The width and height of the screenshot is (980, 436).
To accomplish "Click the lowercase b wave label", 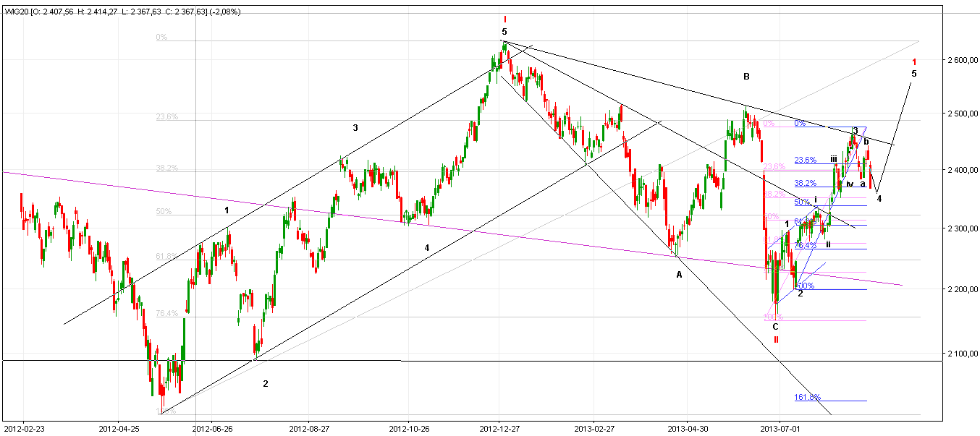I will point(866,142).
